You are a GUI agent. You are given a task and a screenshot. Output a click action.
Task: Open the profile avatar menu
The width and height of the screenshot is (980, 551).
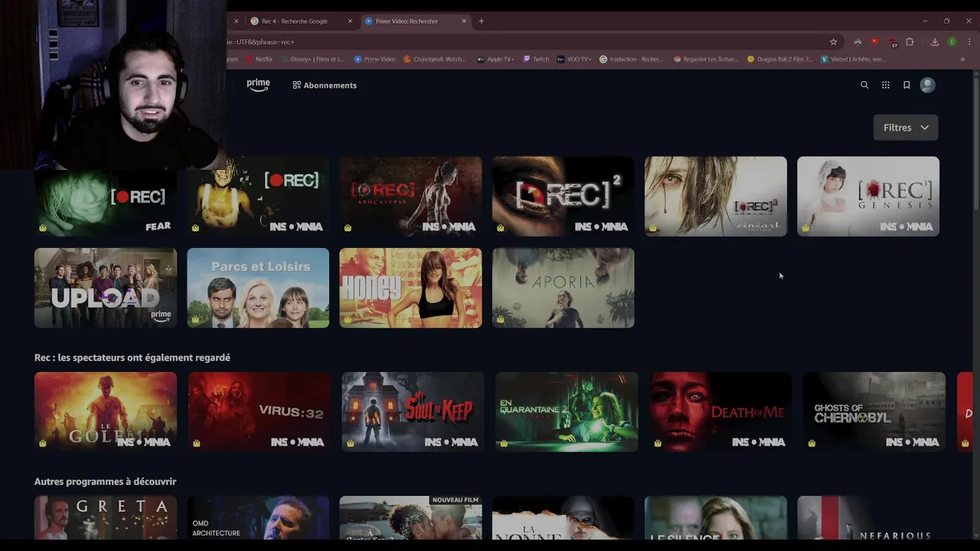pos(928,85)
